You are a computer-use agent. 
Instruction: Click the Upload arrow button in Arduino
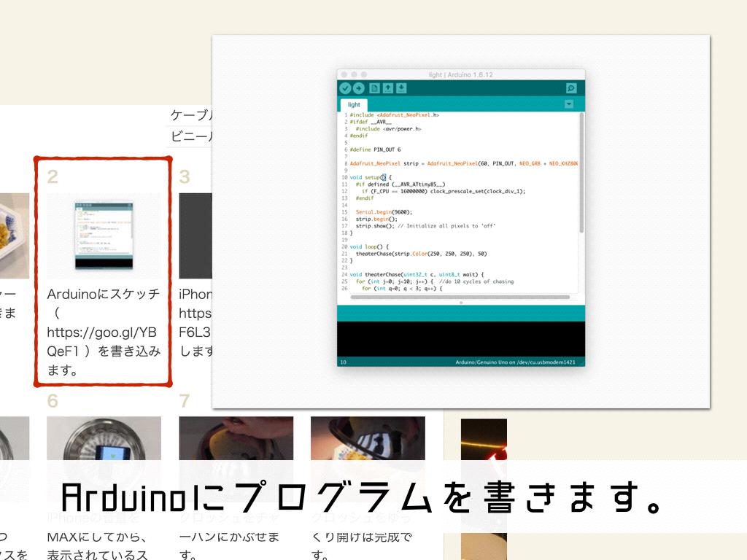click(x=359, y=88)
